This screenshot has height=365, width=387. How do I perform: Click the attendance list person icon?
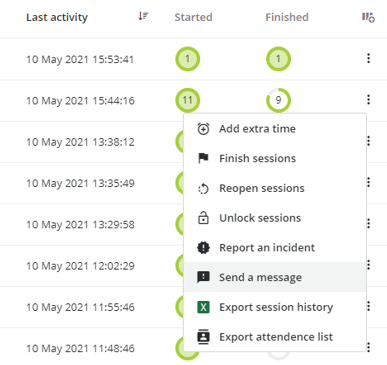203,337
